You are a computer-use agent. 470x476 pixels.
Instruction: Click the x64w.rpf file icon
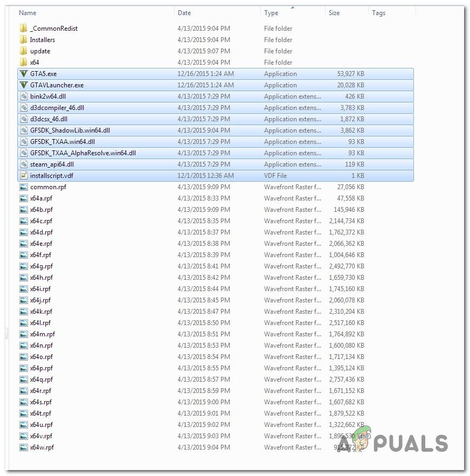[x=23, y=447]
